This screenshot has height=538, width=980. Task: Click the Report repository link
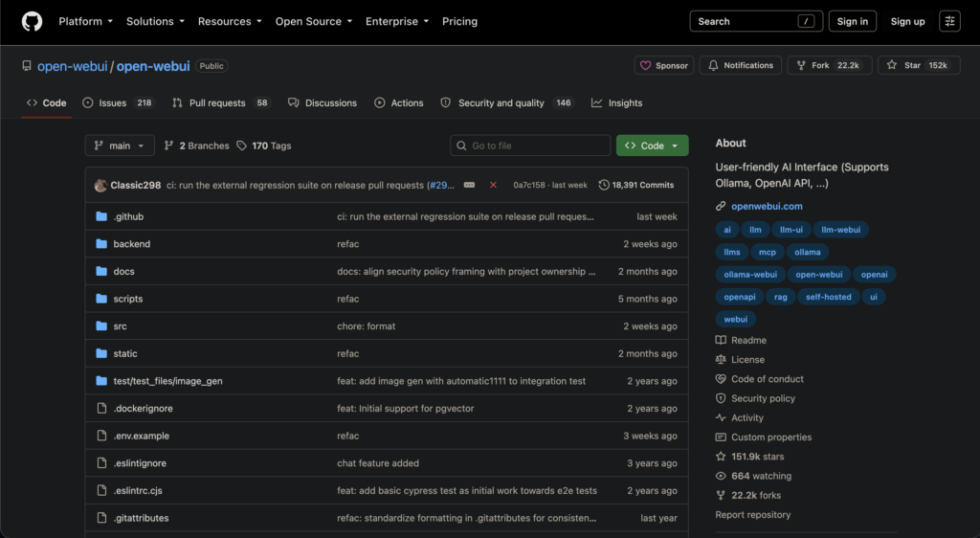(x=752, y=515)
